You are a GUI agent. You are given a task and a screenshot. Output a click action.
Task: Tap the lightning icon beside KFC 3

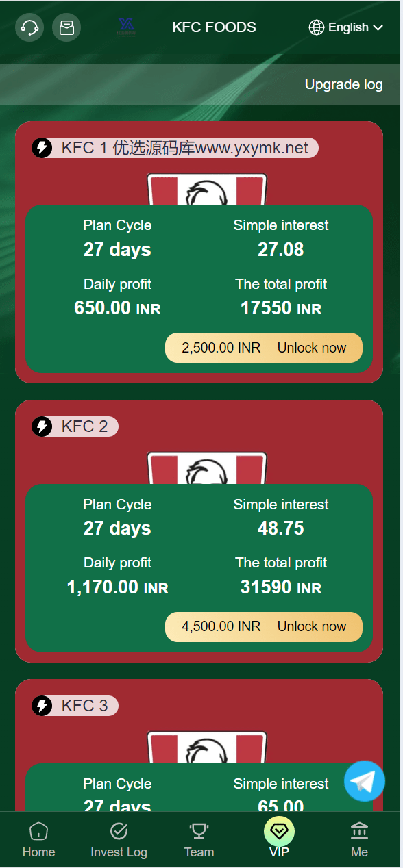42,706
